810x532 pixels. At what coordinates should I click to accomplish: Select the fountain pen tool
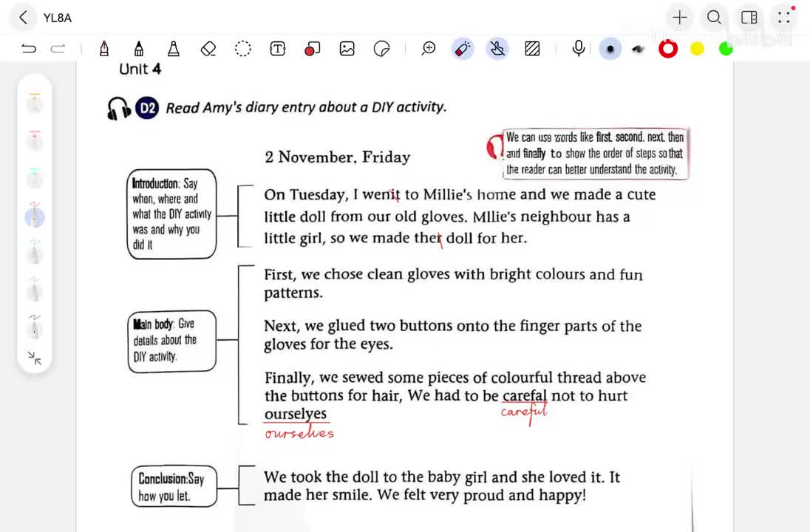pos(103,49)
